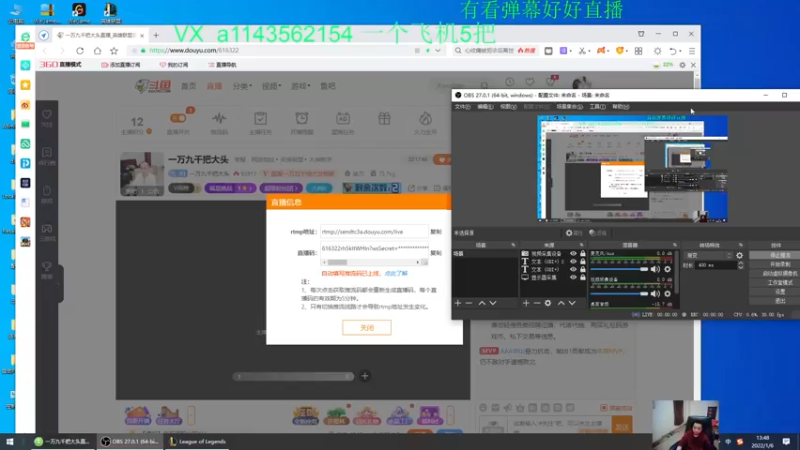Open scene transition properties gear
The image size is (800, 450).
pos(739,255)
